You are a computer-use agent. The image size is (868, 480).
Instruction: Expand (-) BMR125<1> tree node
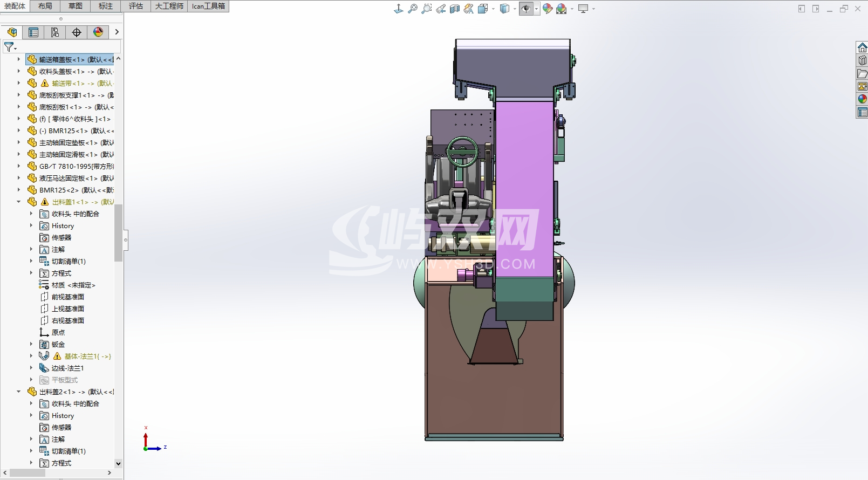point(19,131)
